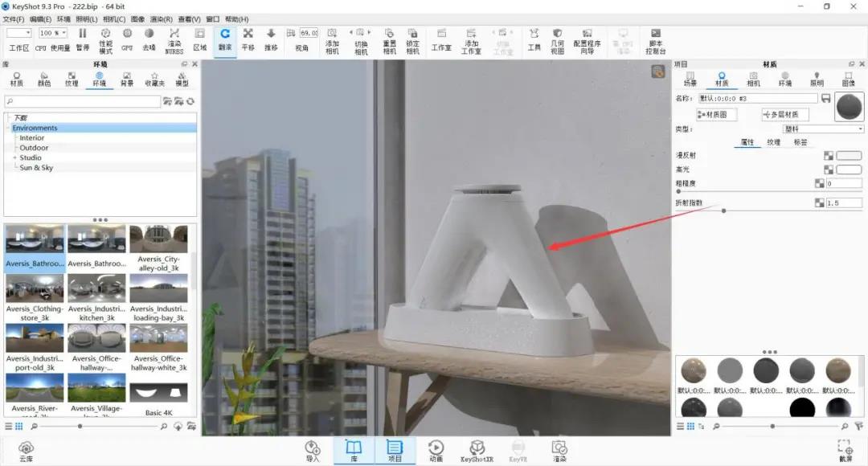
Task: Select Sun & Sky folder
Action: click(x=36, y=168)
